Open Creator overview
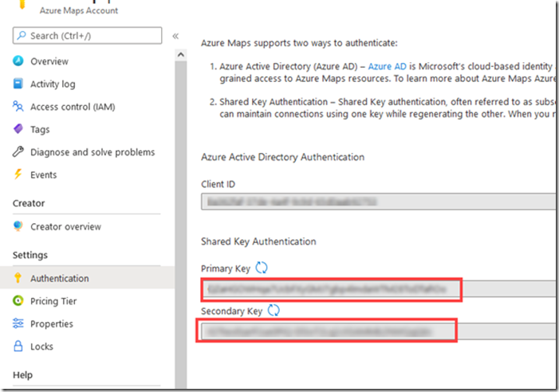 [x=65, y=227]
